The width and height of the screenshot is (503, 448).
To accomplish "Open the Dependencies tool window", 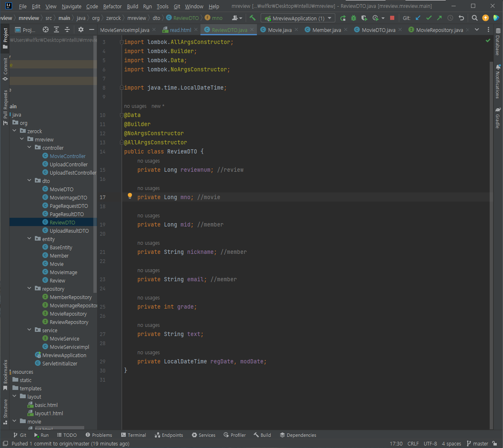I will 298,435.
